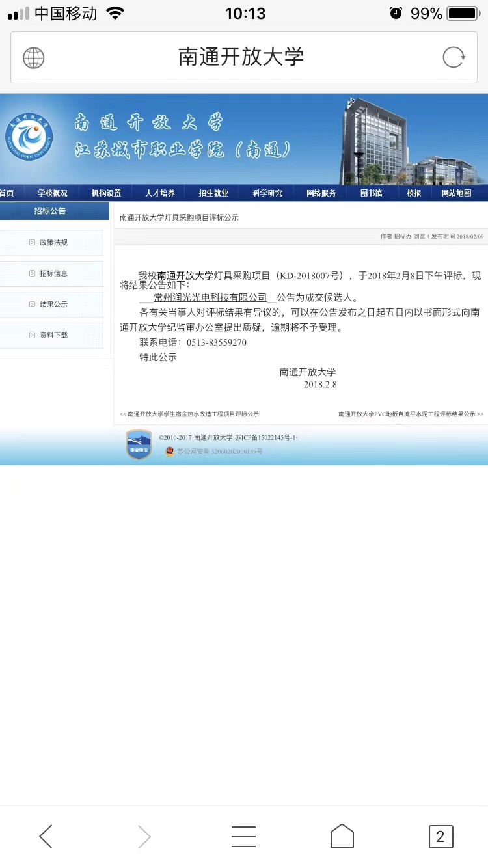The height and width of the screenshot is (868, 488).
Task: Tap the globe icon in address bar
Action: click(x=34, y=58)
